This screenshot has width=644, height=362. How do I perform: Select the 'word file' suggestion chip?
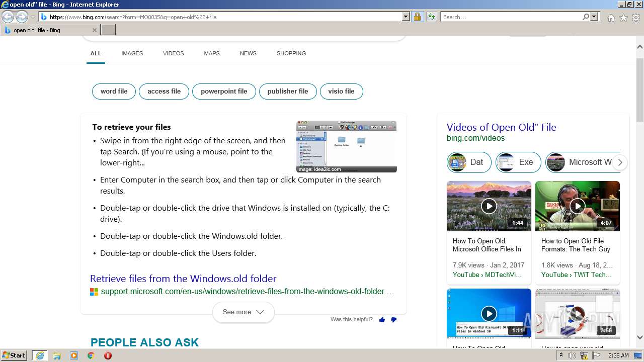tap(114, 92)
